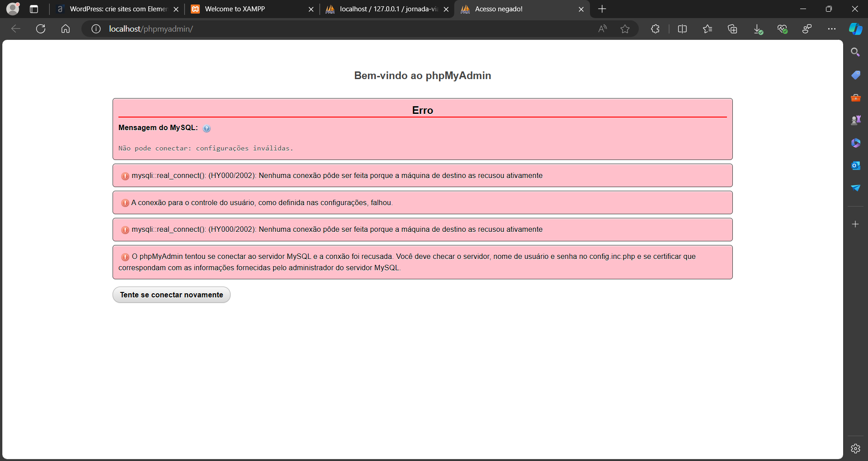Open sidebar search icon

click(x=855, y=52)
